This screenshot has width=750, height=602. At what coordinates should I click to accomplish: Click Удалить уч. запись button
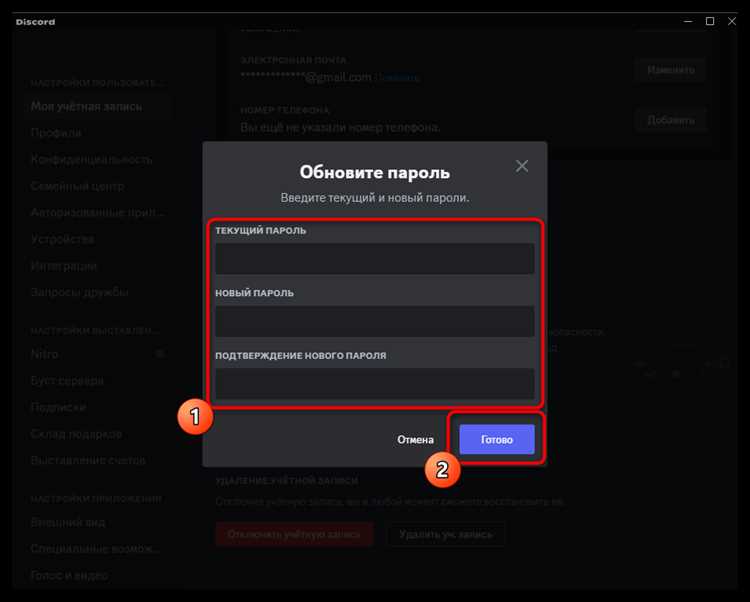pos(445,534)
